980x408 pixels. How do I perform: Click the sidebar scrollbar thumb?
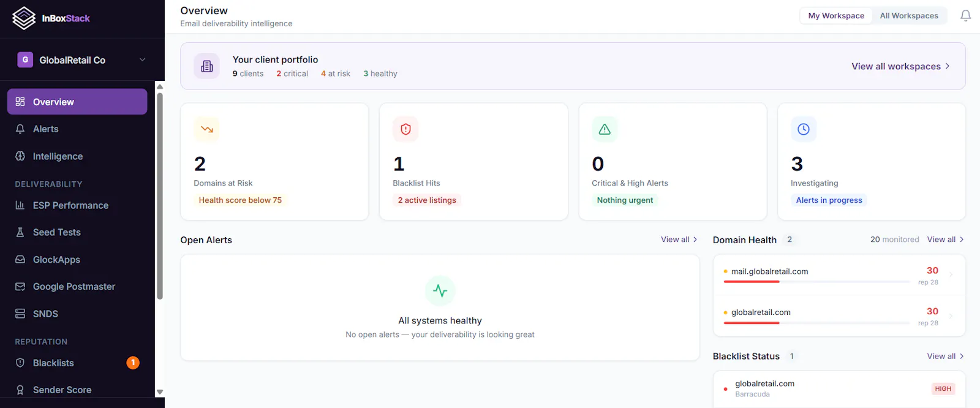coord(160,196)
